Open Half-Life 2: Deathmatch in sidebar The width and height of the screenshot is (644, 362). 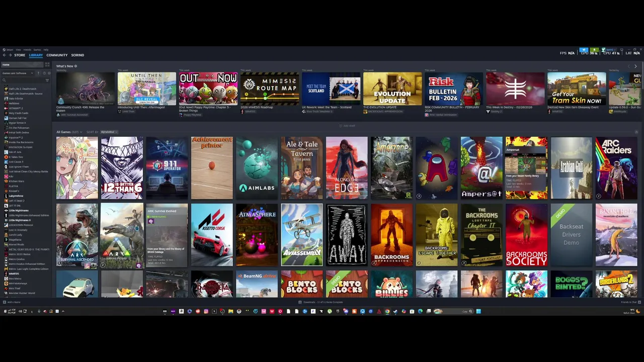[x=22, y=89]
